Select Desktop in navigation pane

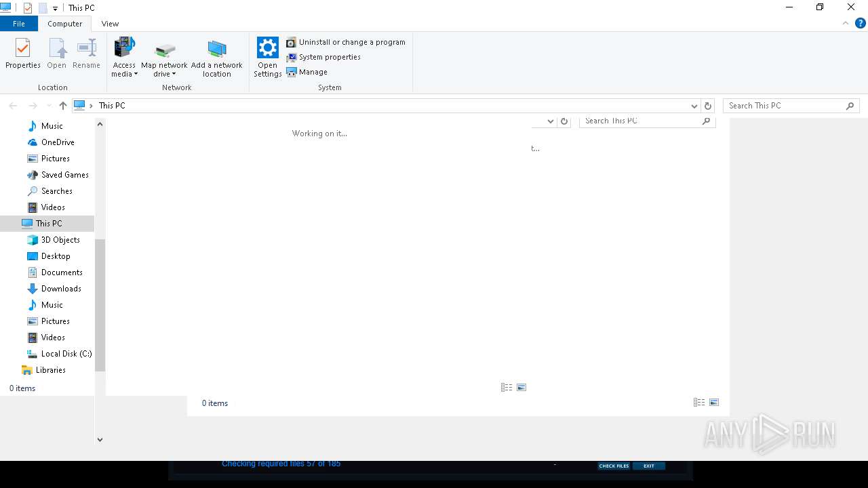[x=54, y=256]
